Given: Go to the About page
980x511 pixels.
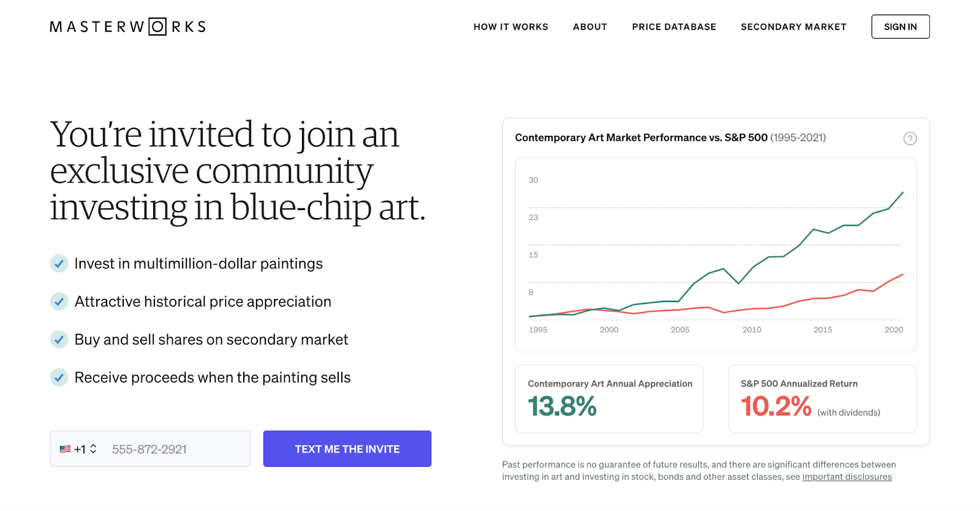Looking at the screenshot, I should pos(590,27).
